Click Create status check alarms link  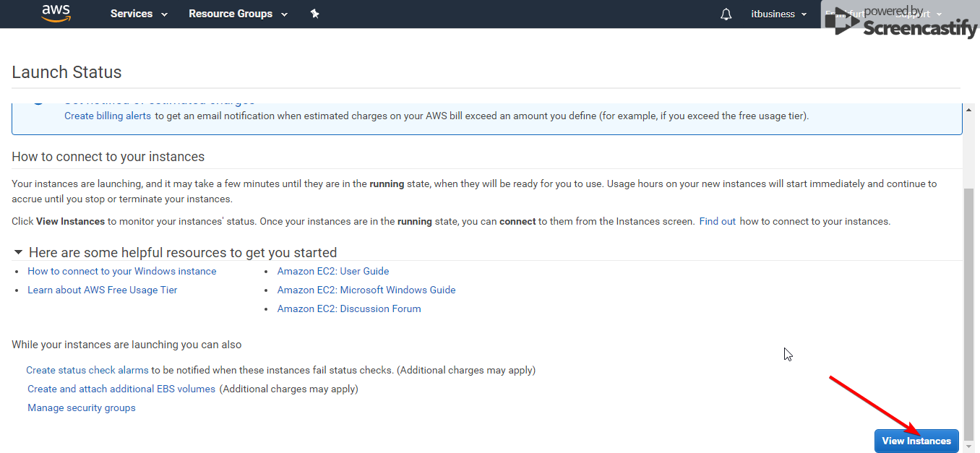pos(87,370)
